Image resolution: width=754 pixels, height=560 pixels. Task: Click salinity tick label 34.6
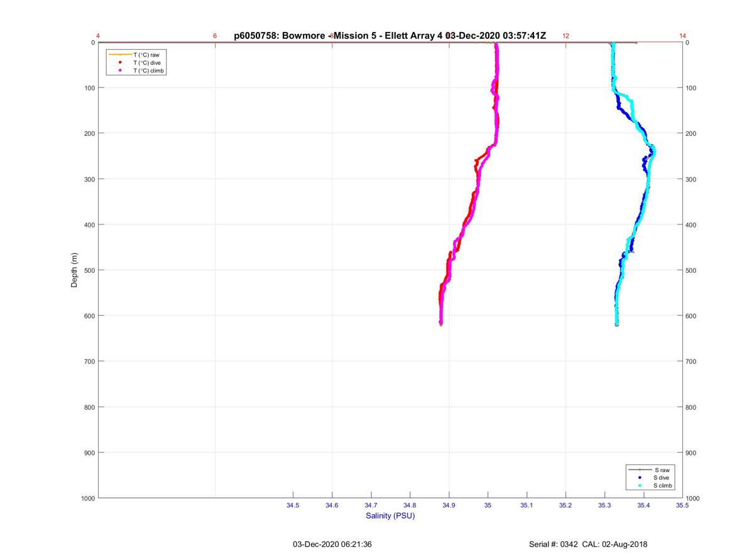pos(332,505)
